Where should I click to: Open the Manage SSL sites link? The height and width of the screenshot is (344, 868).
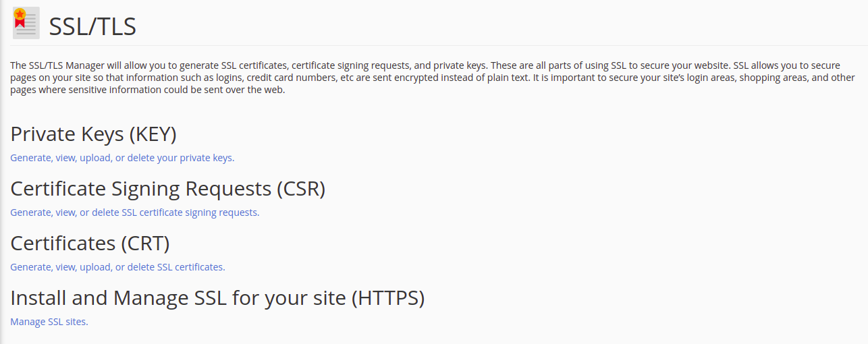click(x=49, y=322)
